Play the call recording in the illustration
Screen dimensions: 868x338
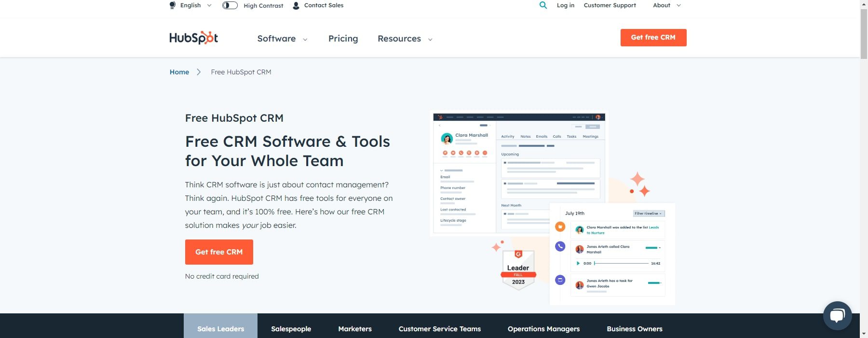[x=578, y=263]
